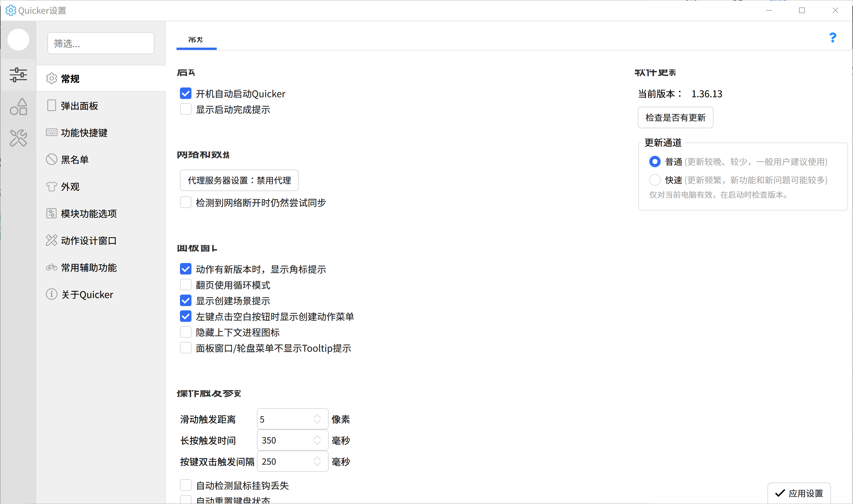Uncheck 动作有新版本时，显示角标提示
The image size is (853, 504).
pyautogui.click(x=185, y=269)
